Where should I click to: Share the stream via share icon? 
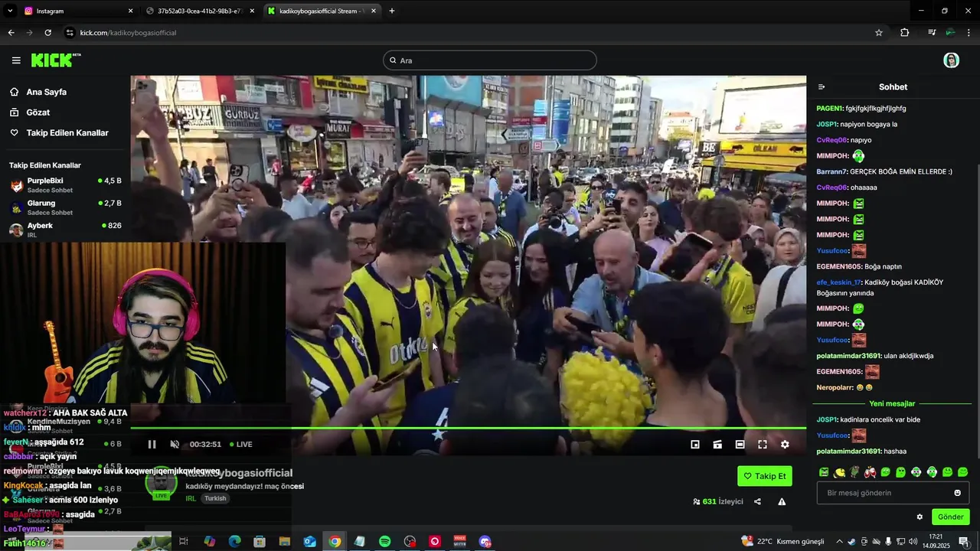[757, 501]
